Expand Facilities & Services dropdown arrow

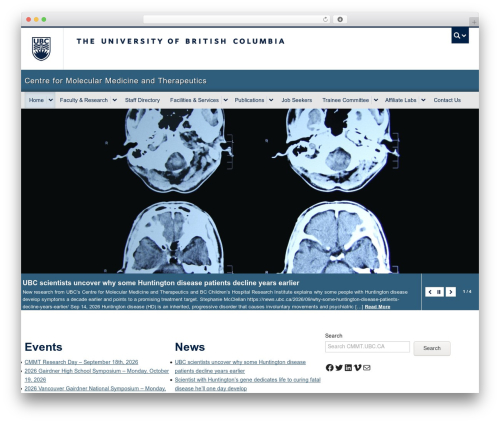[225, 100]
